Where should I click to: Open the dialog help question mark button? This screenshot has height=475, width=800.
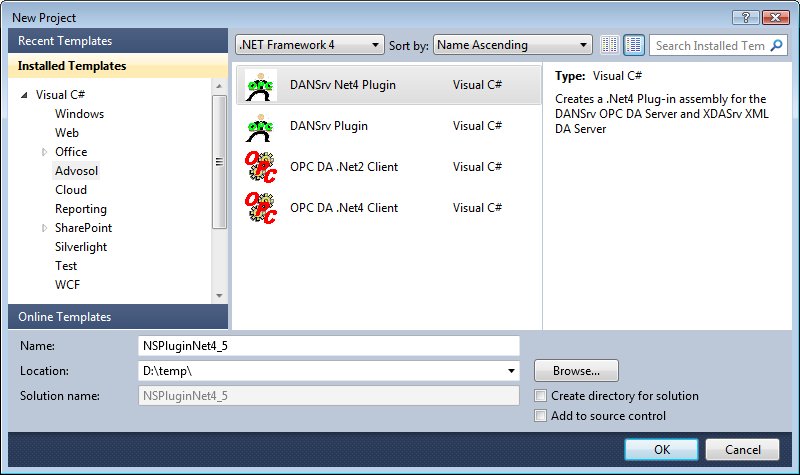pos(745,18)
